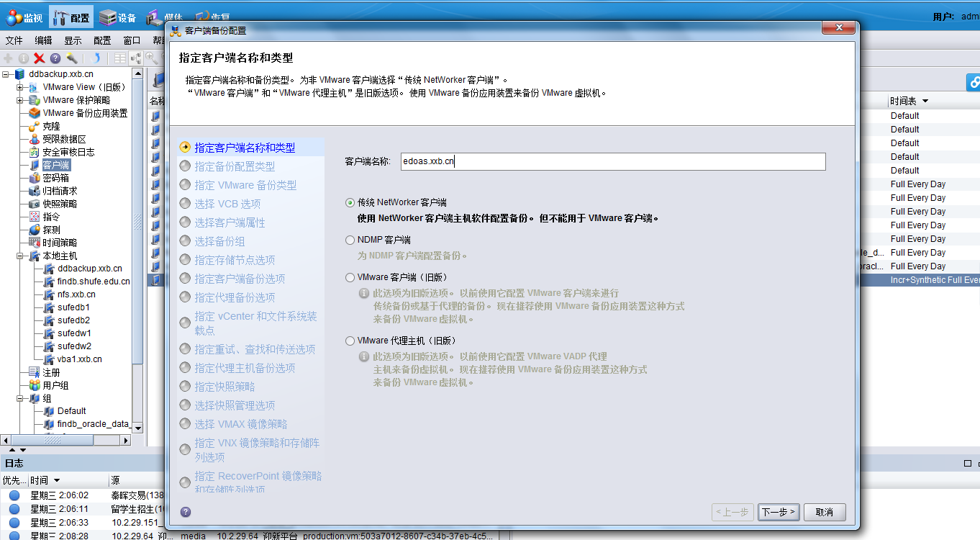
Task: Click the 源 column header in log
Action: coord(115,480)
